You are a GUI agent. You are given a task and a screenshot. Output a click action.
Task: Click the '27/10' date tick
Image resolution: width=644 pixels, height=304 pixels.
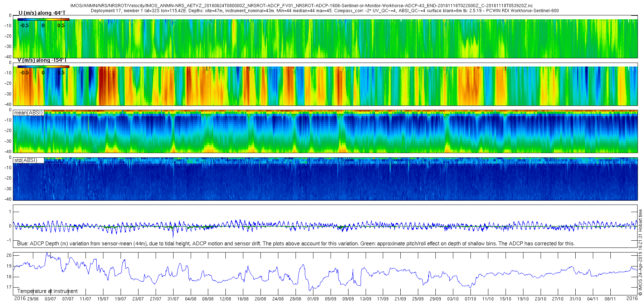pos(557,299)
